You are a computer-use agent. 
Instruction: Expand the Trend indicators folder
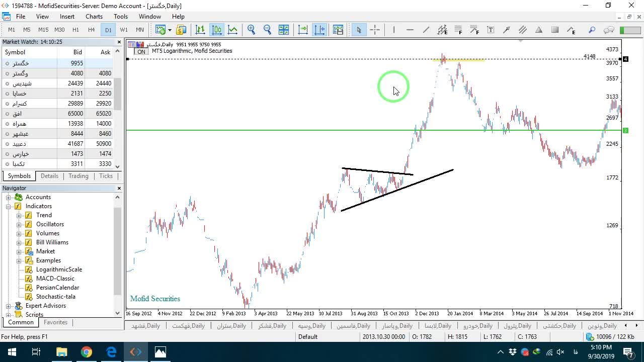pos(19,215)
